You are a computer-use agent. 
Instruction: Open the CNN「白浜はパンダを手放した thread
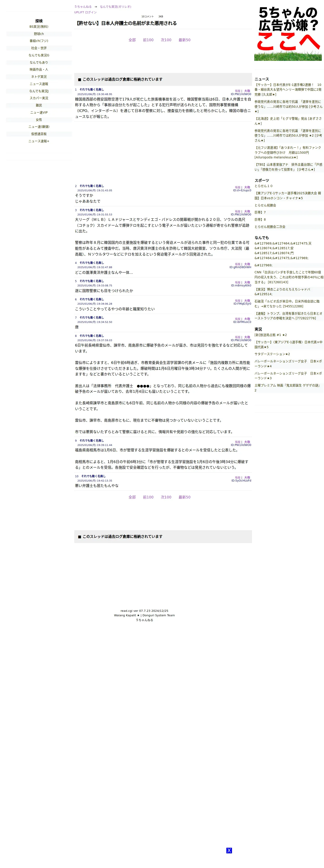click(x=288, y=277)
